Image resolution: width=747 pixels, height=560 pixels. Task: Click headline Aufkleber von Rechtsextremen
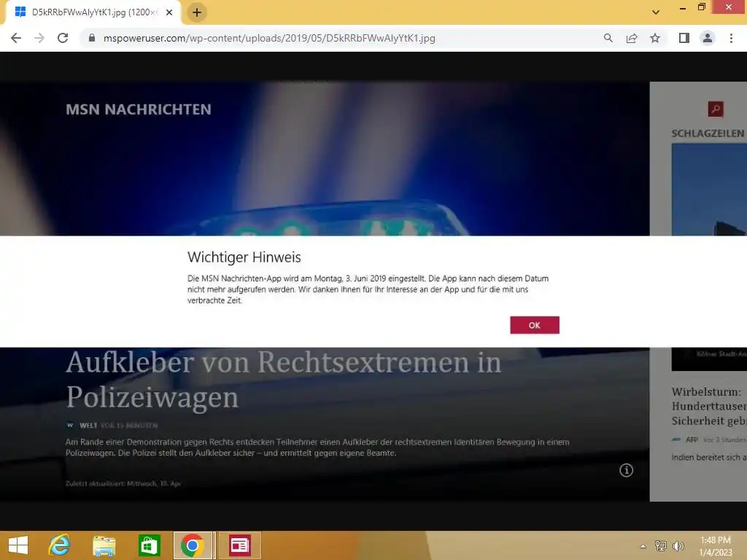[x=284, y=380]
